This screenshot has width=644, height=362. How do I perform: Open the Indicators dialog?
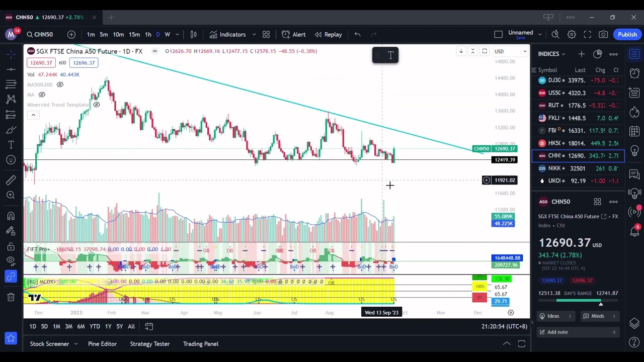227,34
